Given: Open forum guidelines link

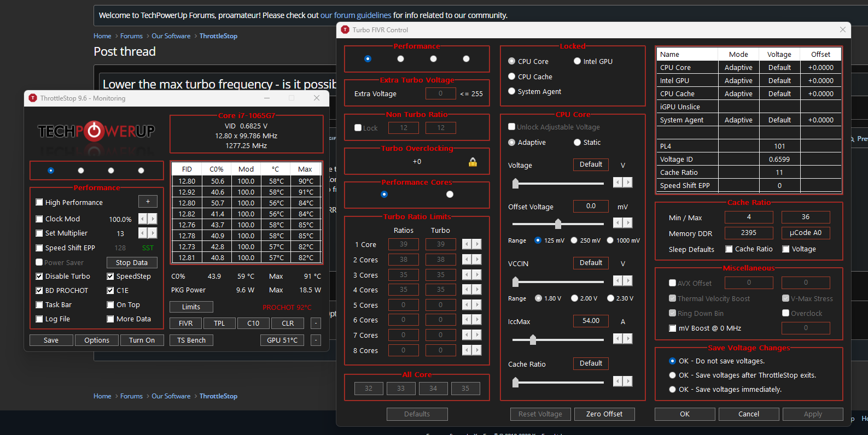Looking at the screenshot, I should (x=356, y=15).
